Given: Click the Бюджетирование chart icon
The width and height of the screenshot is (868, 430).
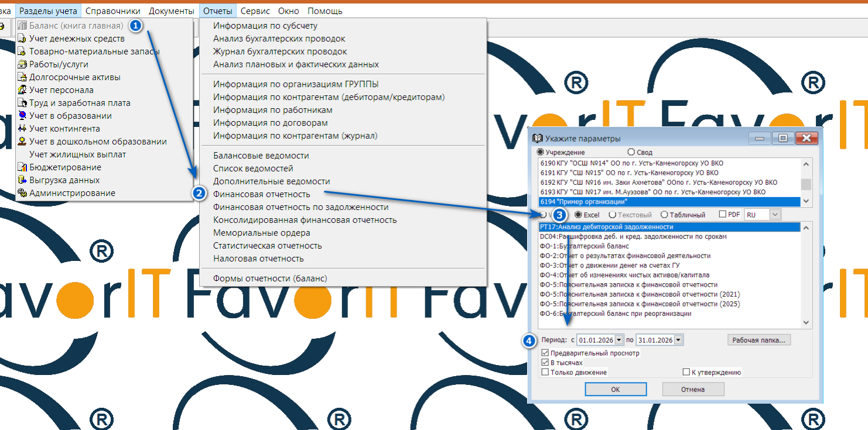Looking at the screenshot, I should pyautogui.click(x=22, y=167).
